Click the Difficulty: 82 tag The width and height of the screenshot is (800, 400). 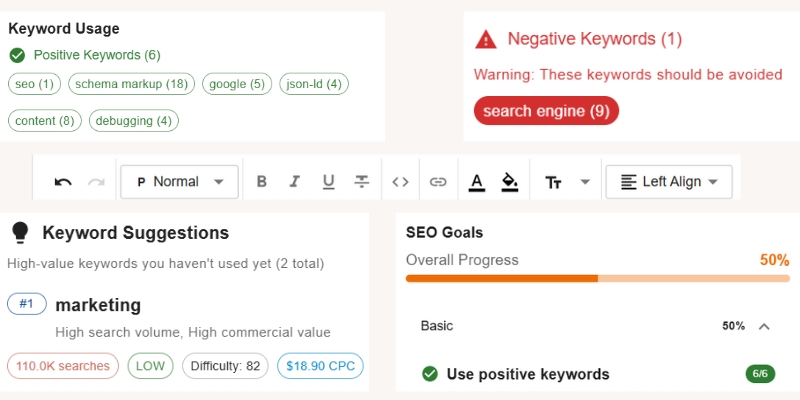click(x=225, y=366)
